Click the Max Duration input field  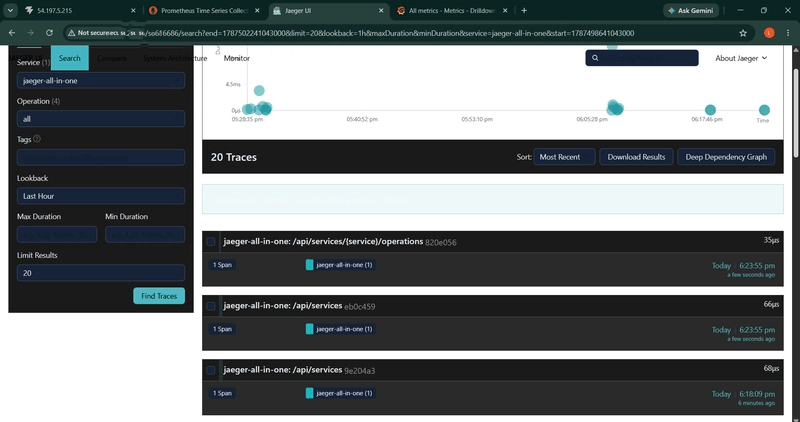point(57,234)
